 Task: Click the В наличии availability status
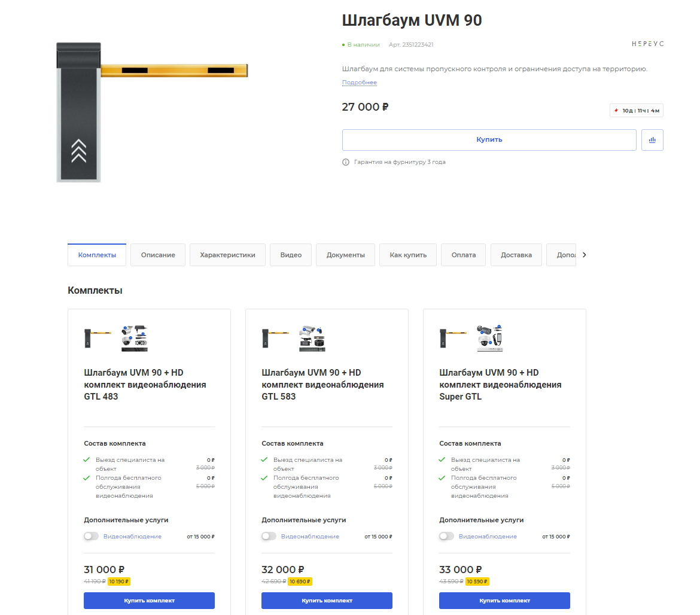(x=361, y=45)
